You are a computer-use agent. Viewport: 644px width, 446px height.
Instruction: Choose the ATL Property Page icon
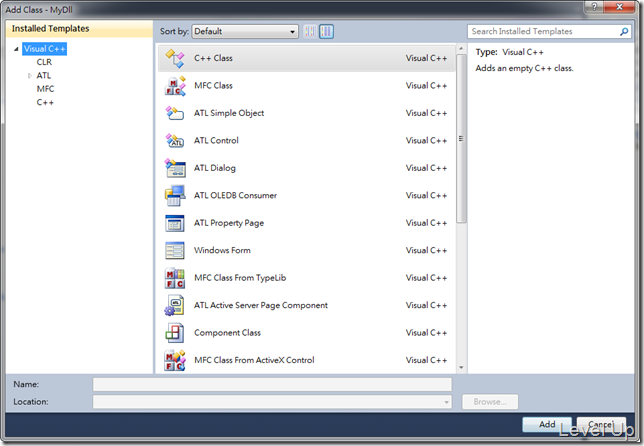175,223
